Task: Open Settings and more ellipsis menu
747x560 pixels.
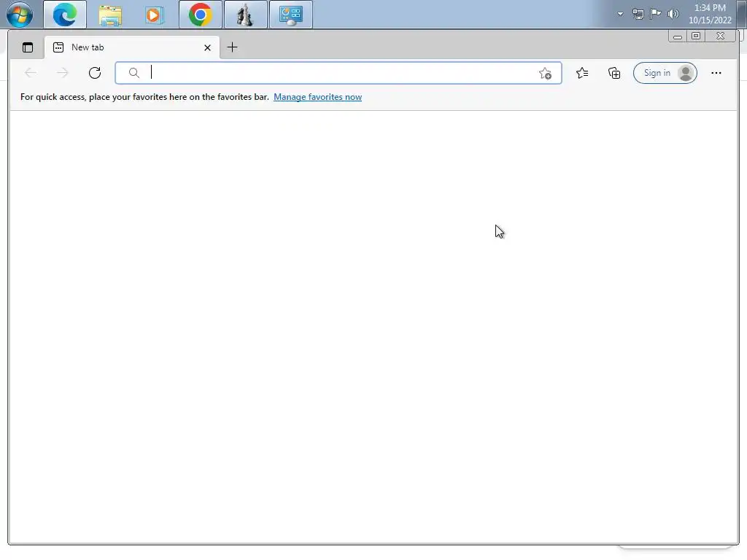Action: pos(716,73)
